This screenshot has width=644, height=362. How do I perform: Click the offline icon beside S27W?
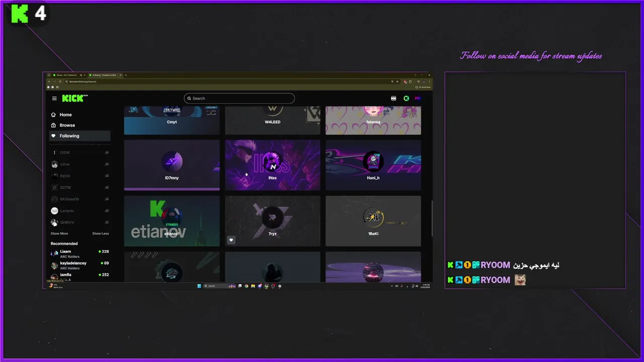click(107, 188)
